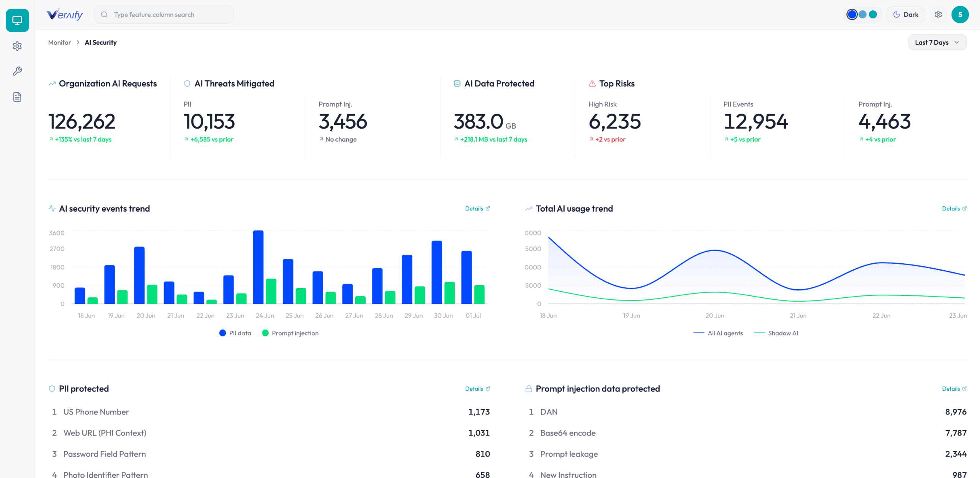
Task: Open the Monitor page from sidebar icon
Action: (17, 20)
